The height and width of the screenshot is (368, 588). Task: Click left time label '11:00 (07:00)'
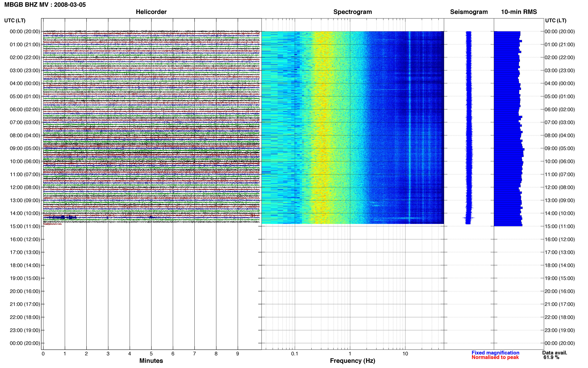tap(25, 174)
